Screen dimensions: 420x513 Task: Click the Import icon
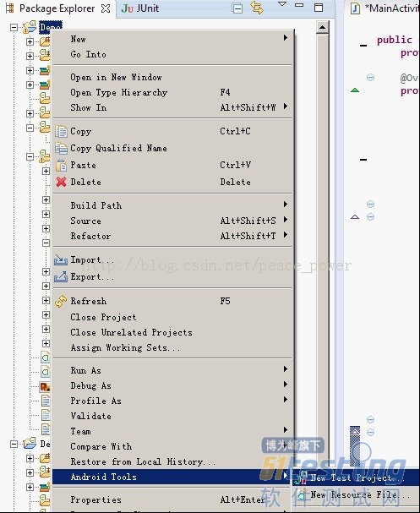(61, 260)
